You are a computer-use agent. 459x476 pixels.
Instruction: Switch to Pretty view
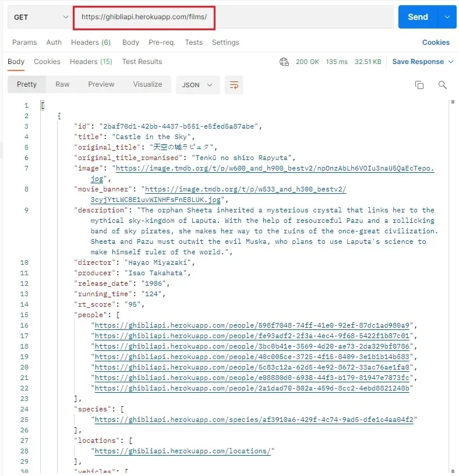27,84
